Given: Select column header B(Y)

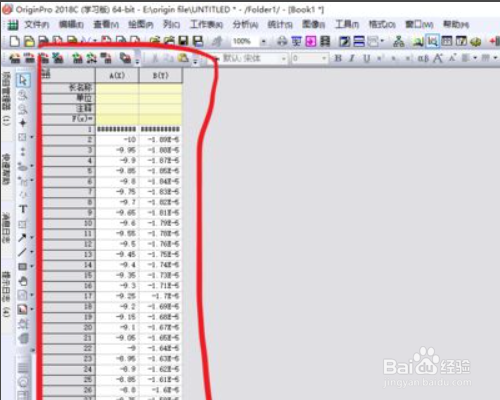Looking at the screenshot, I should 161,76.
